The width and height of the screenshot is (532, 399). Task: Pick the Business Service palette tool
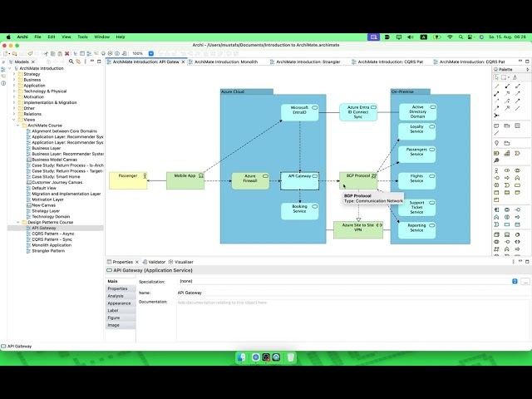pos(517,185)
